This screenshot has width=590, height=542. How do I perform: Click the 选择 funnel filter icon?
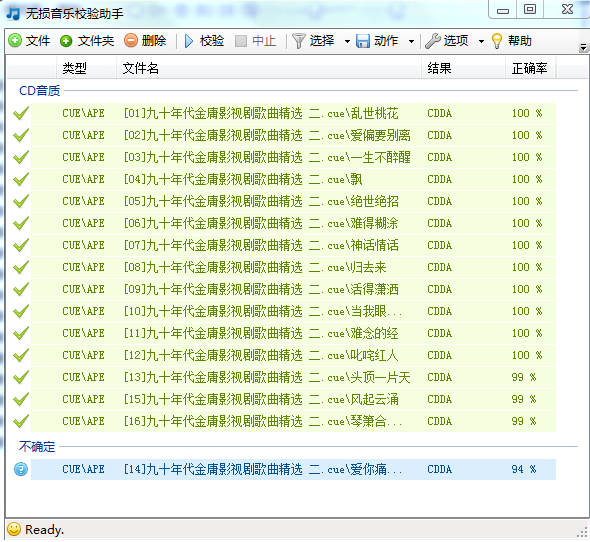click(x=299, y=41)
